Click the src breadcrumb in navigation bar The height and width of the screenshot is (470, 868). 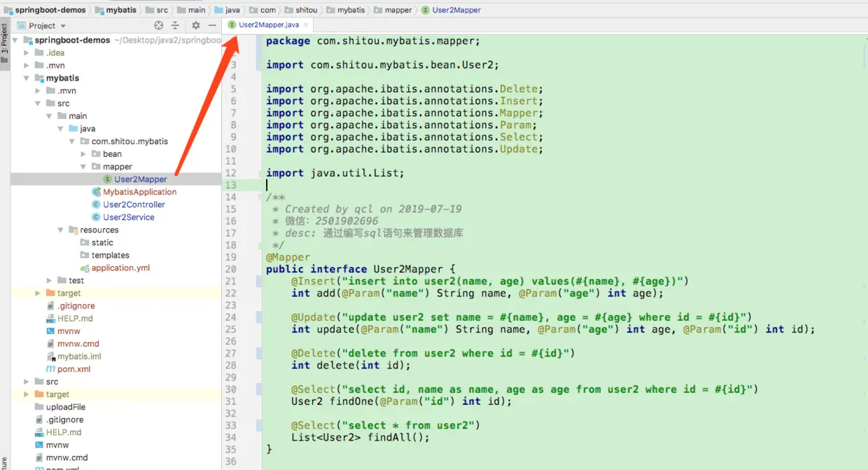157,10
